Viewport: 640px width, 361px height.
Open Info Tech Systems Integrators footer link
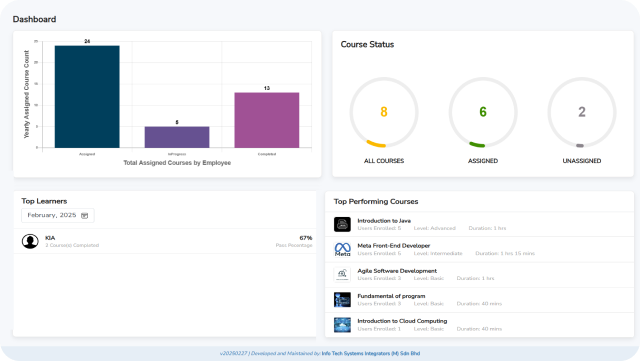pos(371,353)
